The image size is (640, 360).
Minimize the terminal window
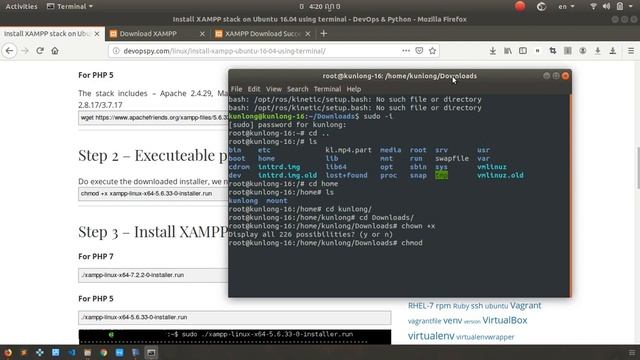546,76
